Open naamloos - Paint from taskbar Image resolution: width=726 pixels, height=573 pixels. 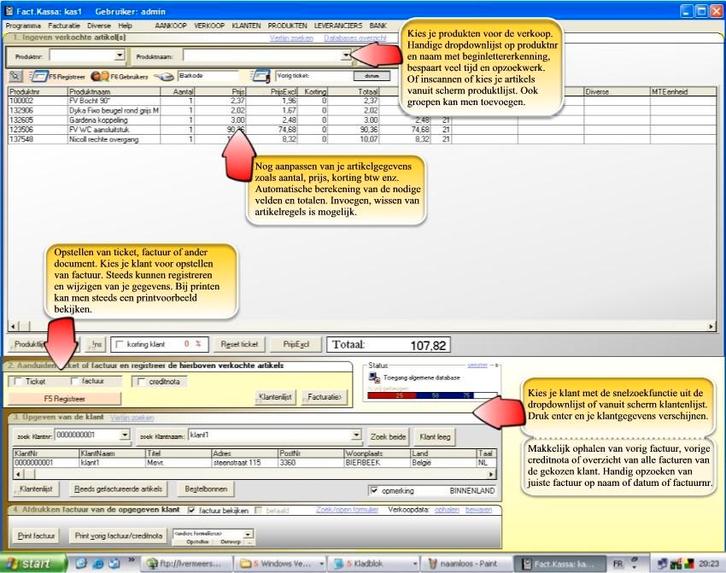462,563
